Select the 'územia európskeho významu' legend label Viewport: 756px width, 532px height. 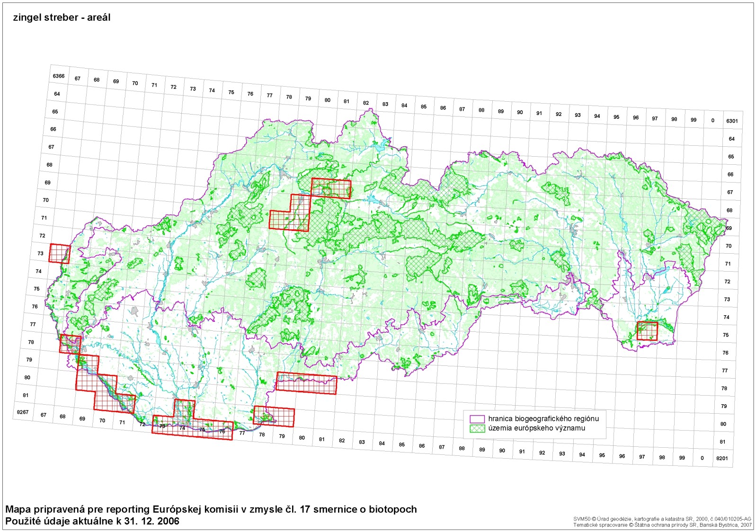pyautogui.click(x=536, y=428)
